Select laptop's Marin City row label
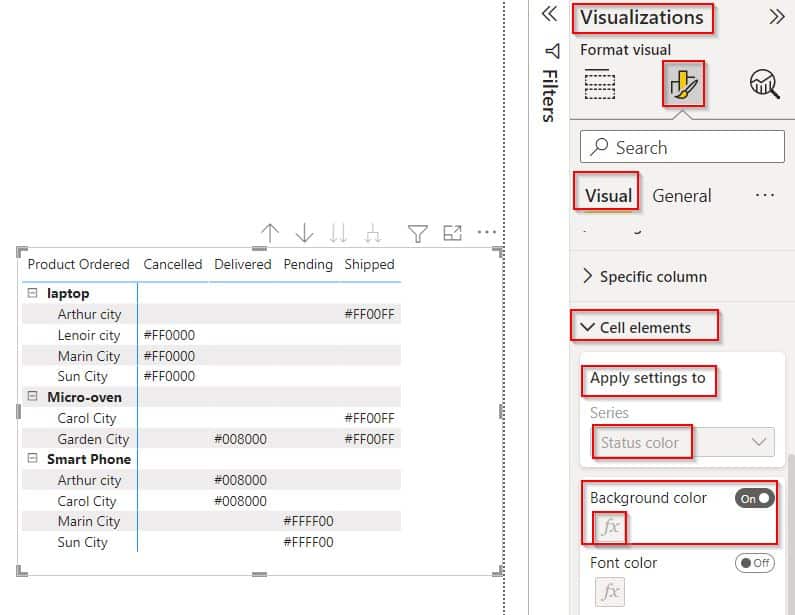This screenshot has height=615, width=795. (x=89, y=356)
